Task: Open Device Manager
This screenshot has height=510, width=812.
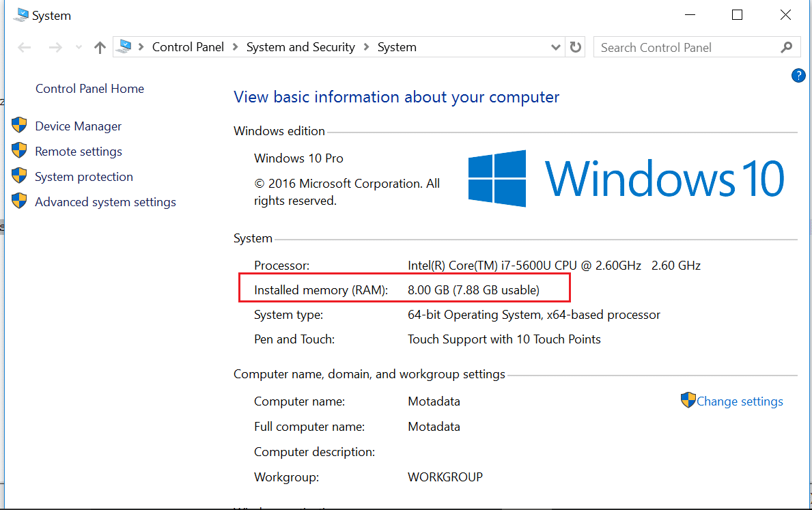Action: point(78,126)
